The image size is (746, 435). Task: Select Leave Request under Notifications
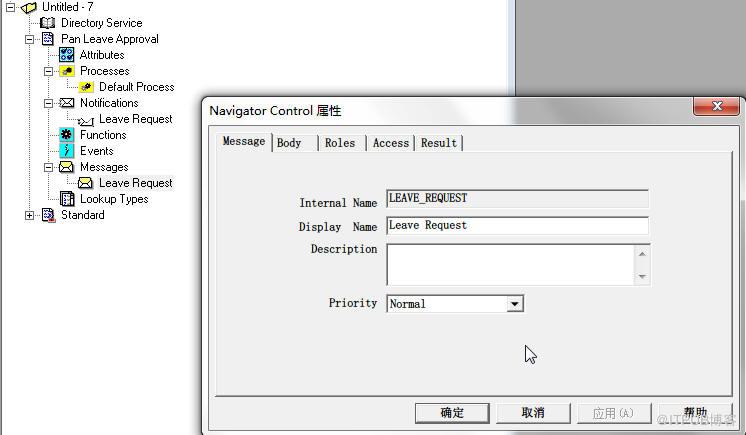pos(136,119)
